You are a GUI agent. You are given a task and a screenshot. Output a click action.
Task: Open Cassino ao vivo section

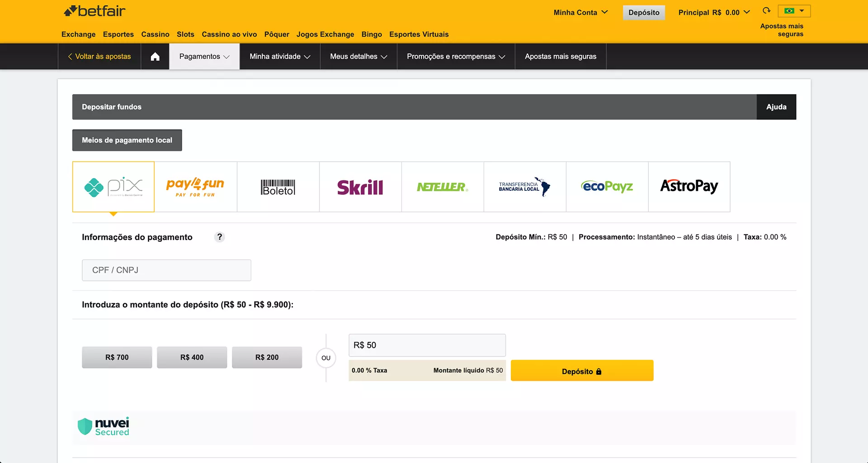click(229, 34)
